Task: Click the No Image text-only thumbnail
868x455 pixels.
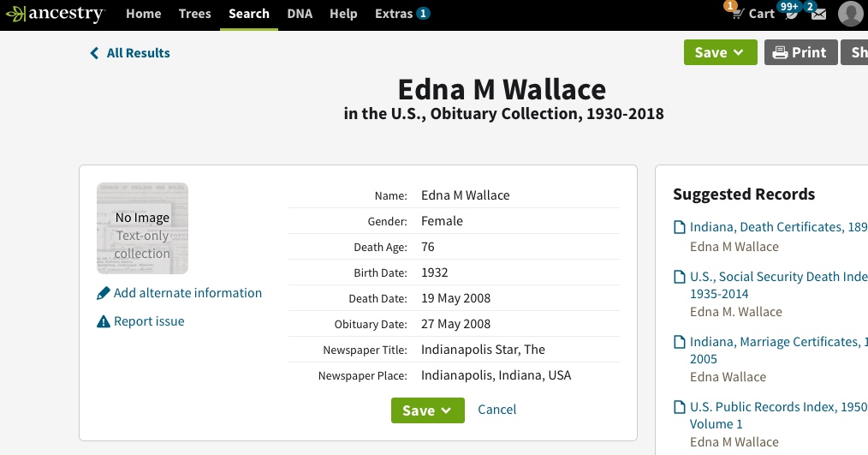Action: (142, 228)
